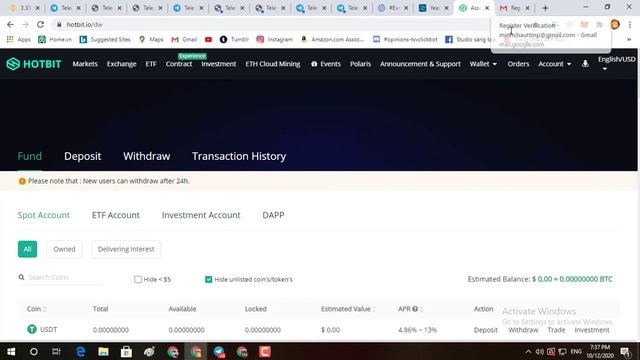Open Orders in navbar

518,64
